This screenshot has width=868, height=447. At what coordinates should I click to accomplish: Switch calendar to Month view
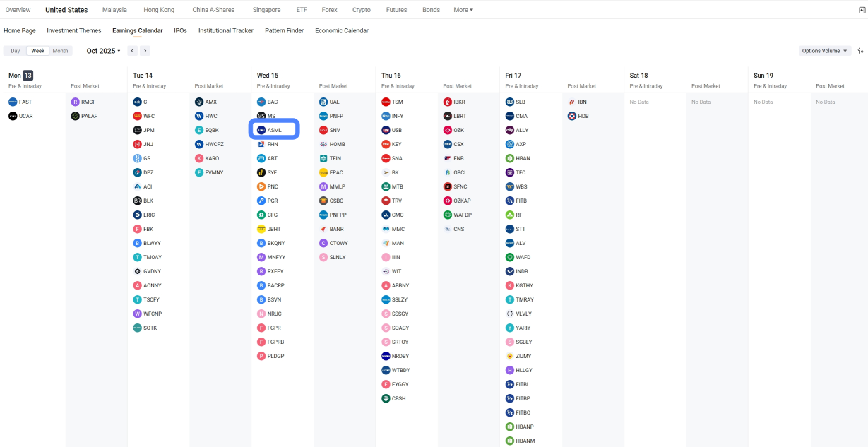point(60,51)
